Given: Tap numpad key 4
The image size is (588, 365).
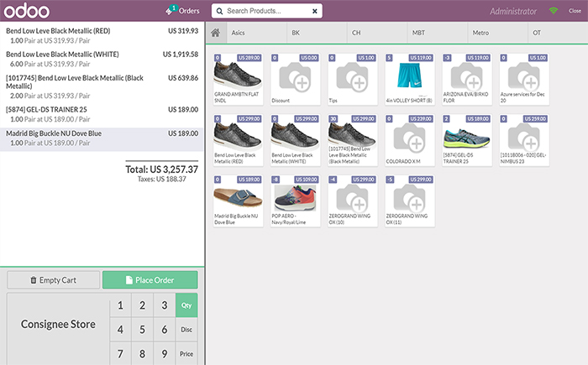Looking at the screenshot, I should (120, 330).
